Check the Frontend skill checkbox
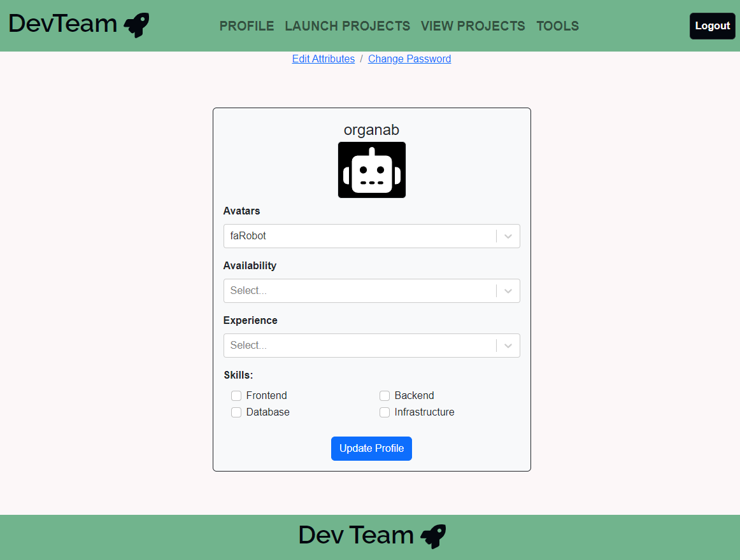This screenshot has height=560, width=740. coord(236,395)
